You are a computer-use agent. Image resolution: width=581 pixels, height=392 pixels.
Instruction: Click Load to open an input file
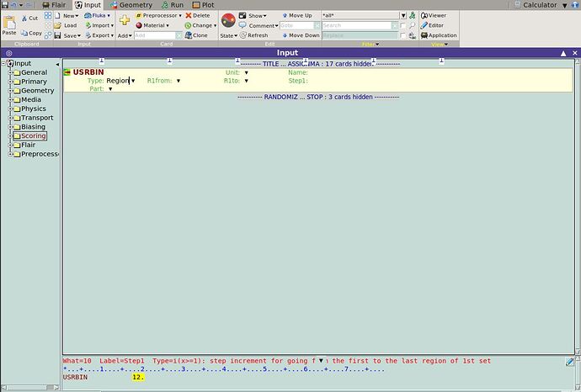coord(66,25)
